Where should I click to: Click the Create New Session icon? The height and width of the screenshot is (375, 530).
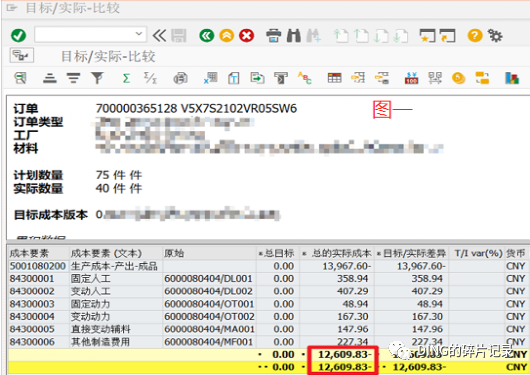pos(428,36)
